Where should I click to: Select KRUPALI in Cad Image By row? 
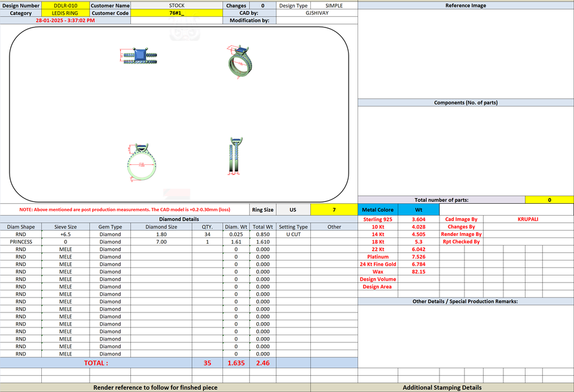point(528,219)
